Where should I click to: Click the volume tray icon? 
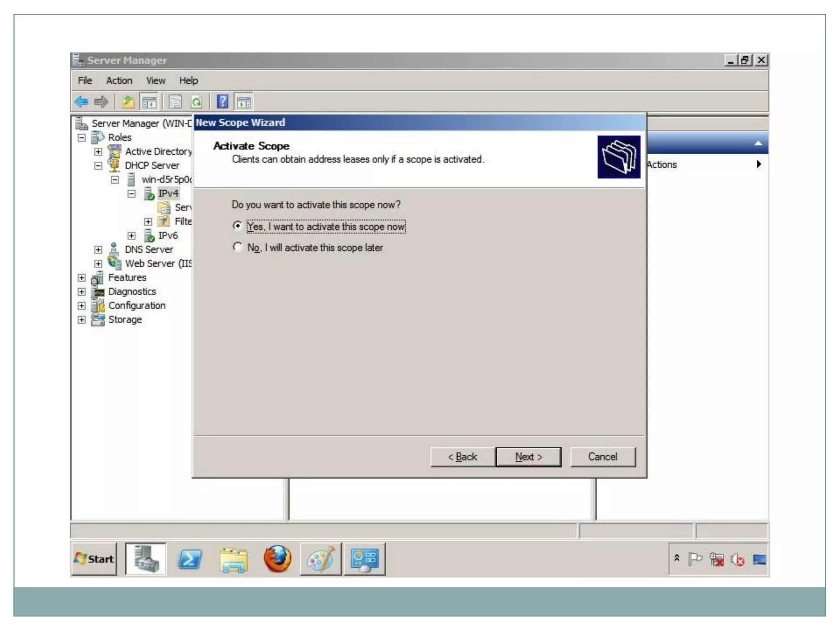(x=737, y=559)
